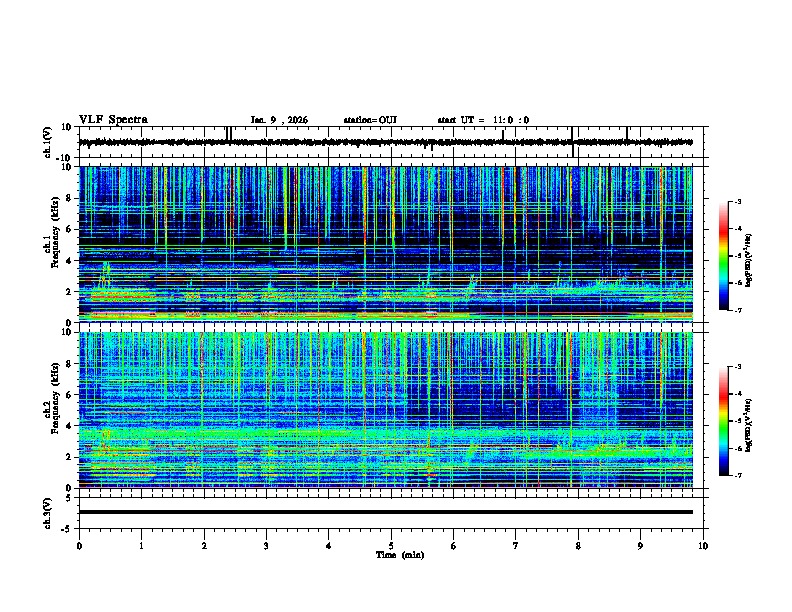This screenshot has height=612, width=792.
Task: Click the "-3" label on ch.1 color scale
Action: [737, 201]
